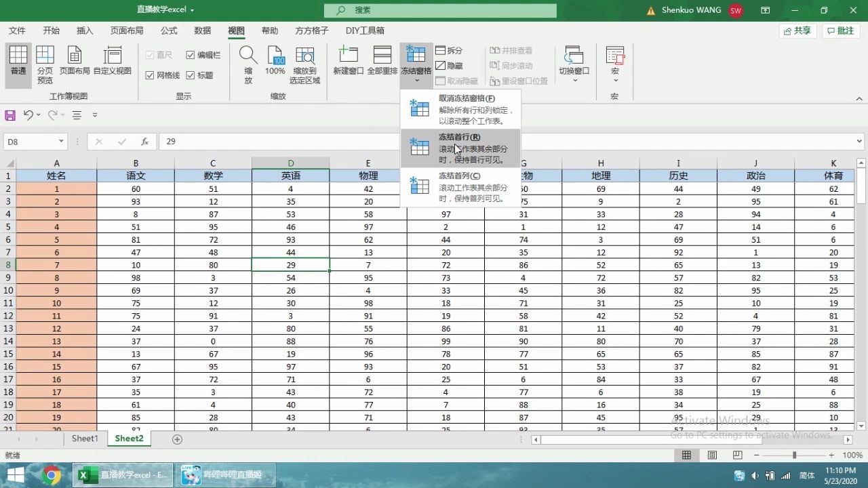
Task: Open Page Break Preview view
Action: pyautogui.click(x=45, y=64)
